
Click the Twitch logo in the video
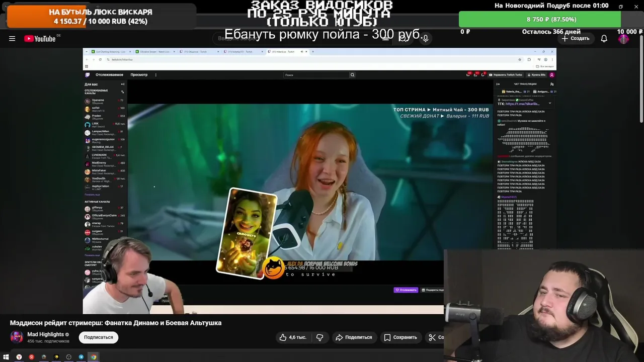87,75
